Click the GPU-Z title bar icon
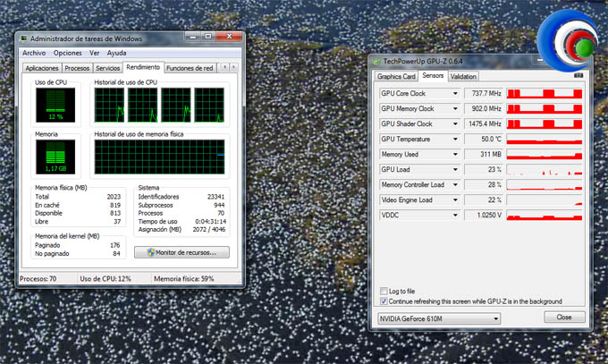This screenshot has width=608, height=364. coord(376,62)
